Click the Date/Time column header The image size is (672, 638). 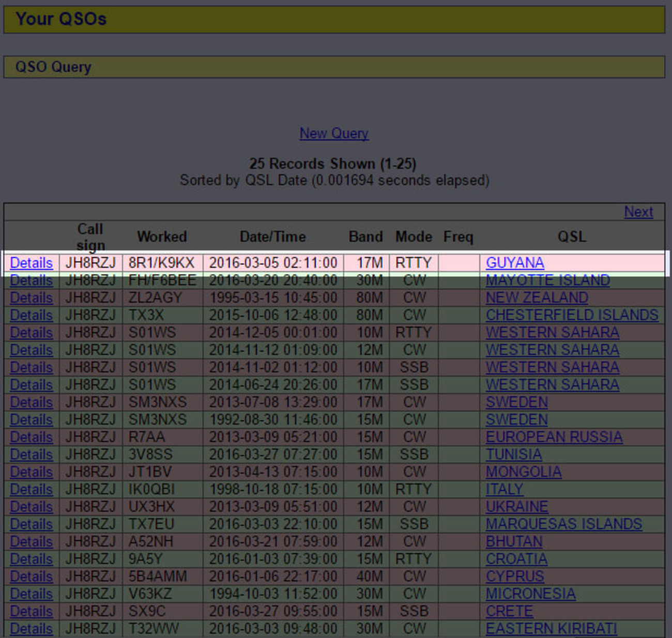click(273, 237)
